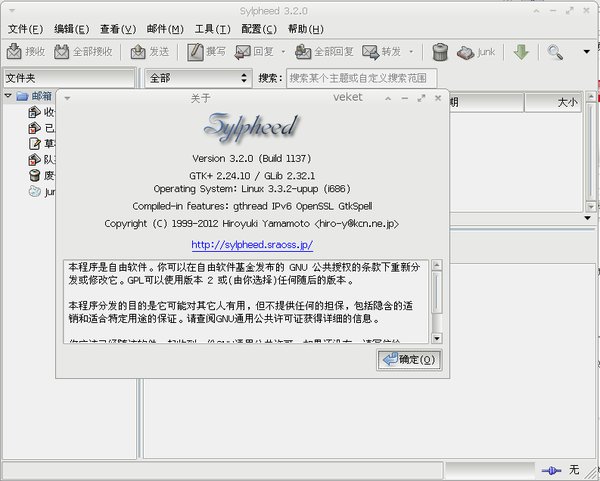This screenshot has width=600, height=481.
Task: Click the license text scrollbar thumb
Action: [437, 292]
